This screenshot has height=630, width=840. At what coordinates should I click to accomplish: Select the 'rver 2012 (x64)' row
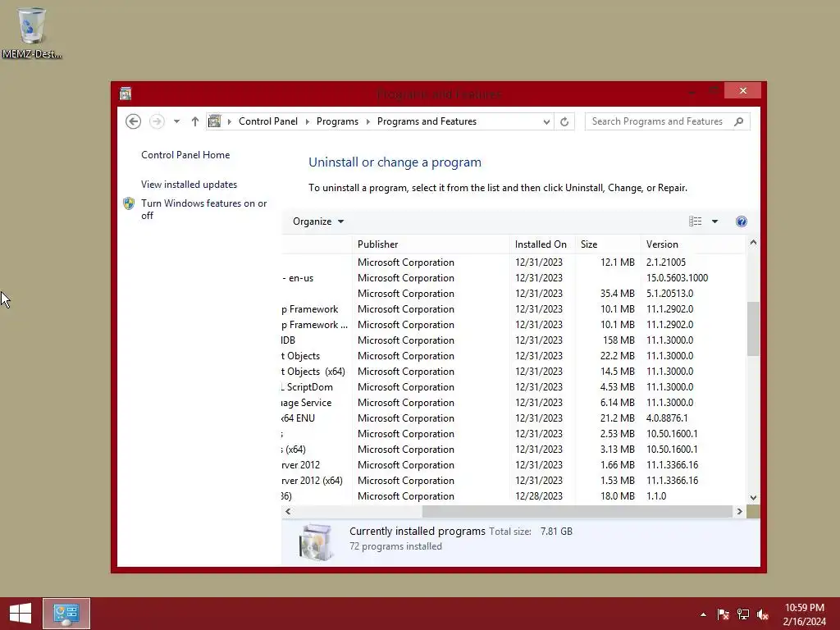[x=514, y=481]
